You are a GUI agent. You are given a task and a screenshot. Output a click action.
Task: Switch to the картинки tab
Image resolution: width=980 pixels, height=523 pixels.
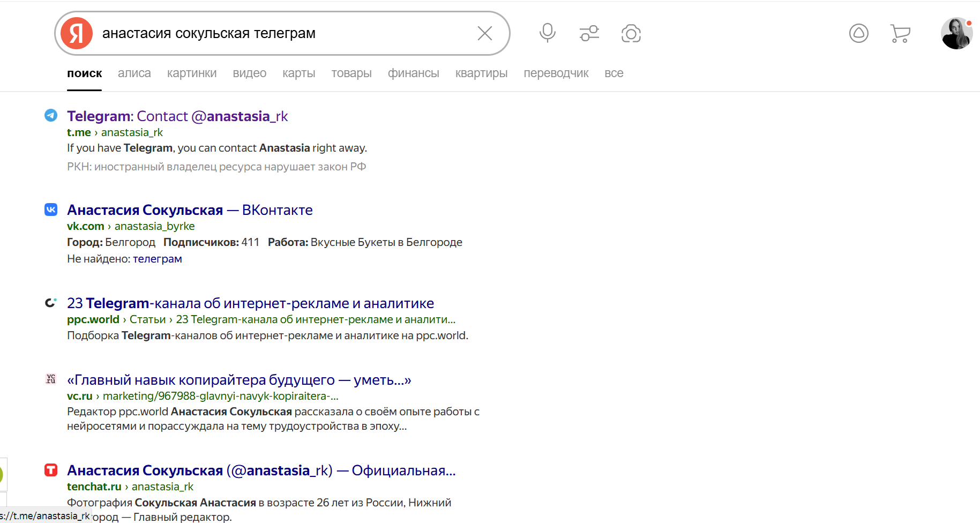192,73
